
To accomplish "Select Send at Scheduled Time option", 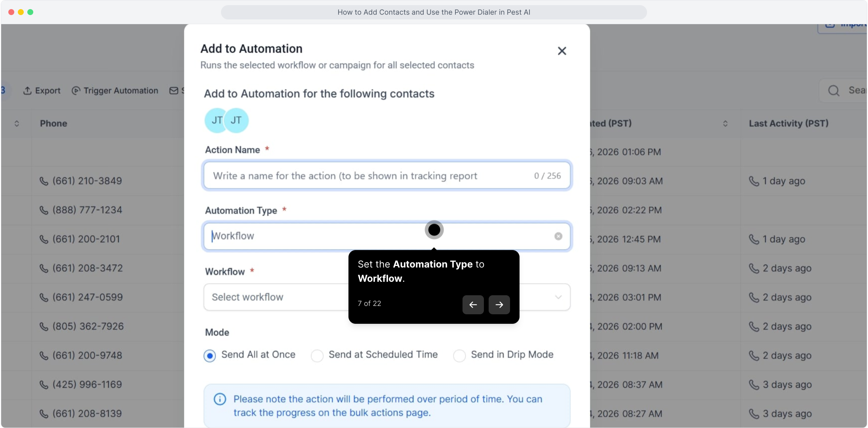I will [317, 355].
